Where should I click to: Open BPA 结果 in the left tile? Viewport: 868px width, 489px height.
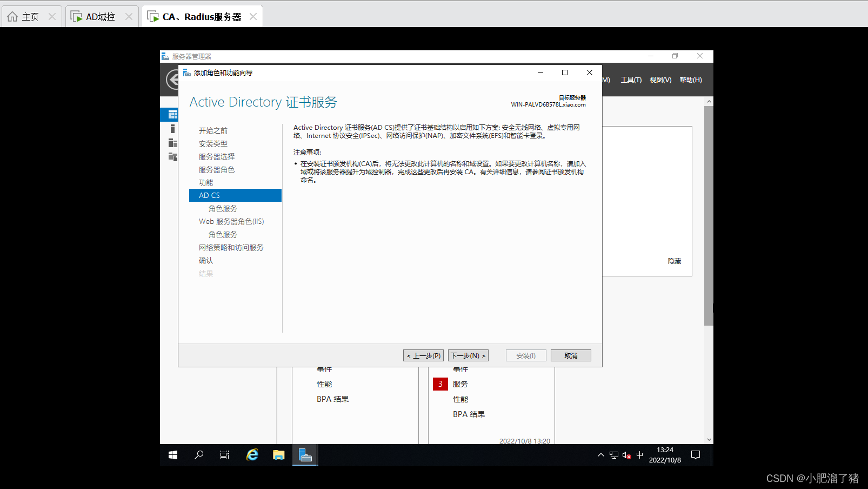(x=333, y=399)
